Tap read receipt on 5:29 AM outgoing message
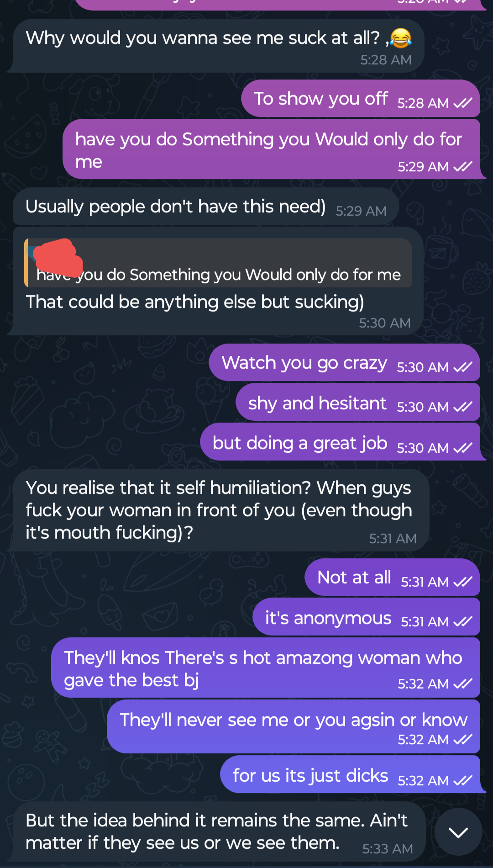Viewport: 493px width, 868px height. pos(463,167)
